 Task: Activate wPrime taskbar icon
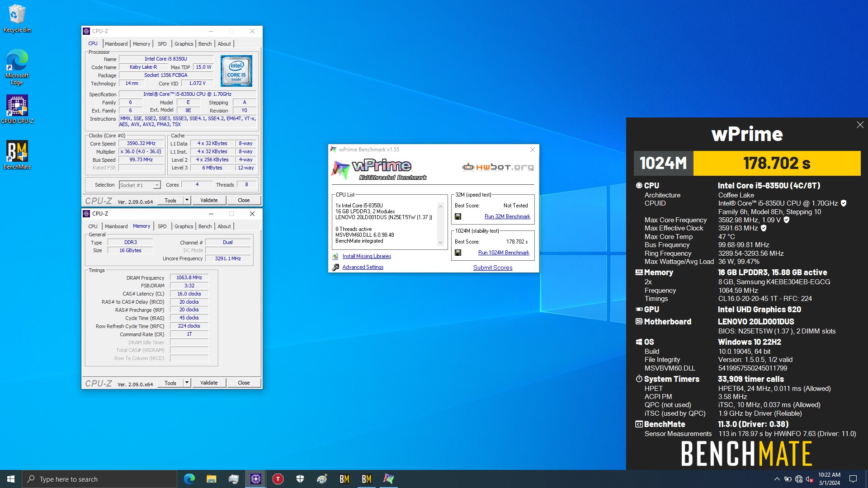(388, 479)
